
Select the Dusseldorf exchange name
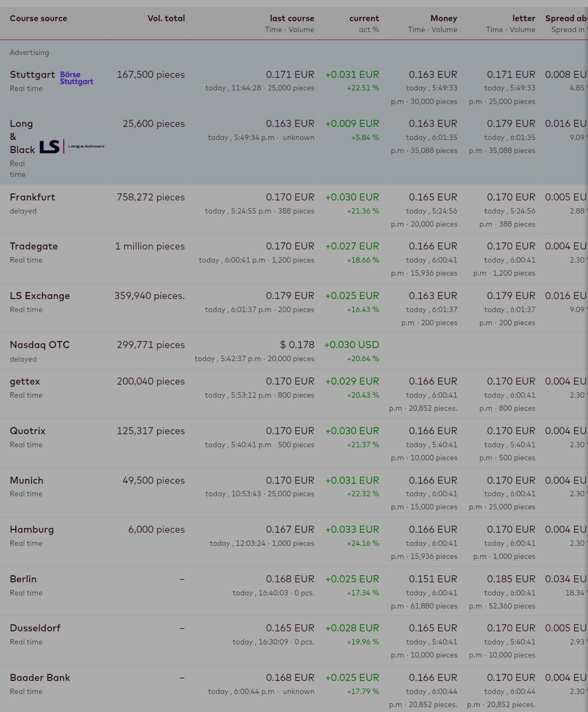pos(35,628)
